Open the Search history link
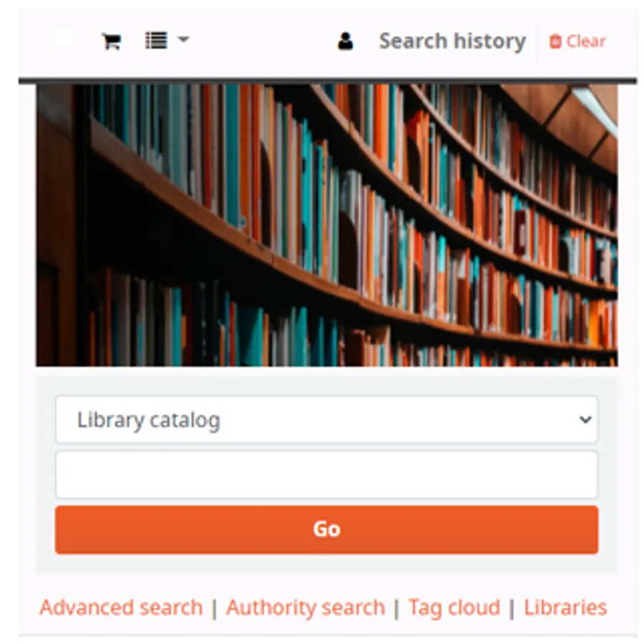This screenshot has width=644, height=644. coord(452,41)
